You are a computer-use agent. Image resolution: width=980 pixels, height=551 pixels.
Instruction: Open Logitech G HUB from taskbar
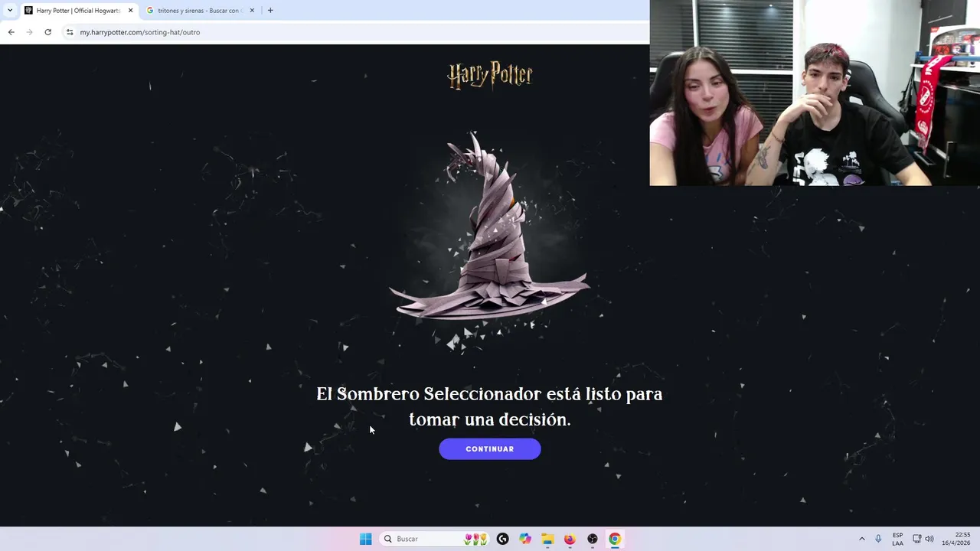click(502, 539)
